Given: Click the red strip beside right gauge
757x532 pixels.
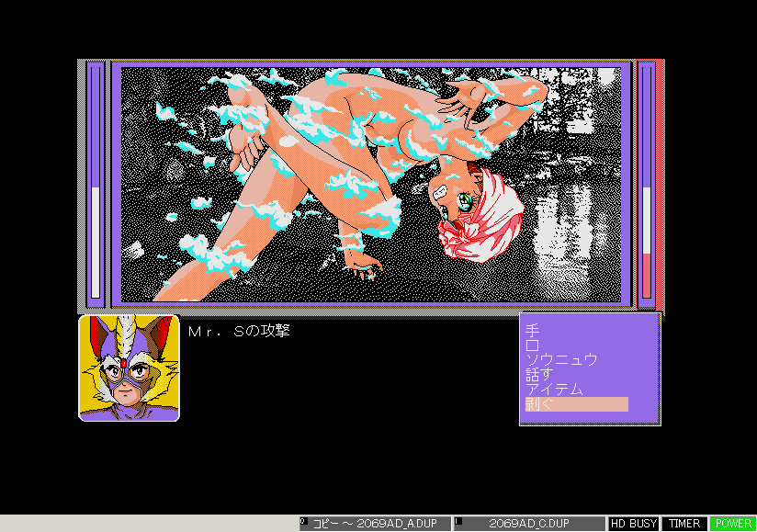Looking at the screenshot, I should tap(660, 182).
